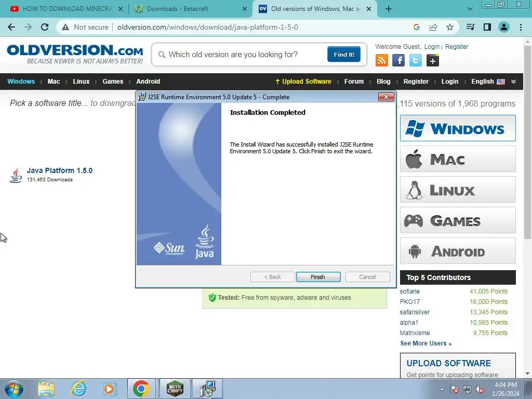Select Mac in the navigation bar
The image size is (532, 399).
(54, 82)
